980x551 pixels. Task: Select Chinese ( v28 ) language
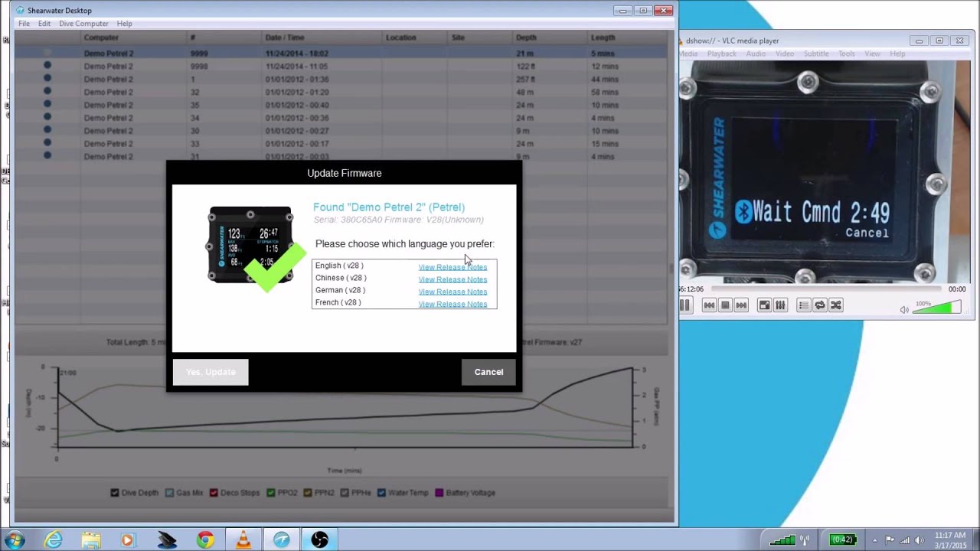tap(341, 278)
